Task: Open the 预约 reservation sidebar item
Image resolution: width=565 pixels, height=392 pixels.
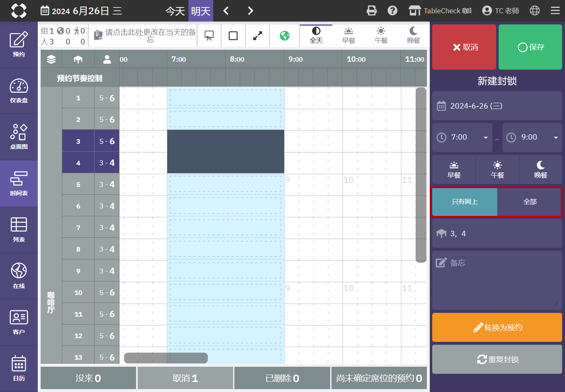Action: 19,45
